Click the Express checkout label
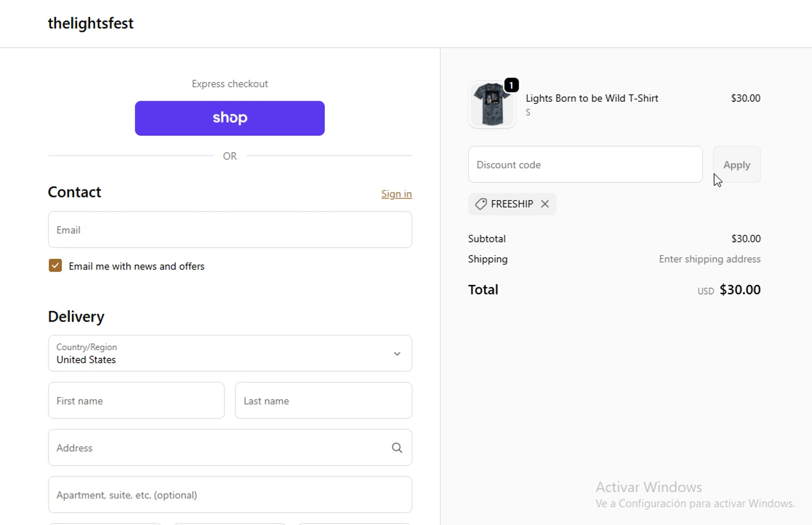 (230, 84)
